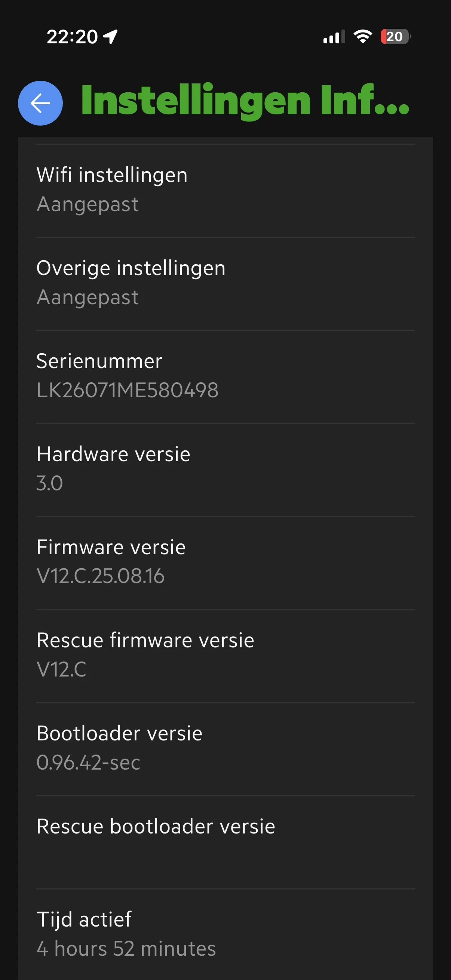Tap the Instellingen Info page title
The image size is (451, 980).
[x=245, y=101]
